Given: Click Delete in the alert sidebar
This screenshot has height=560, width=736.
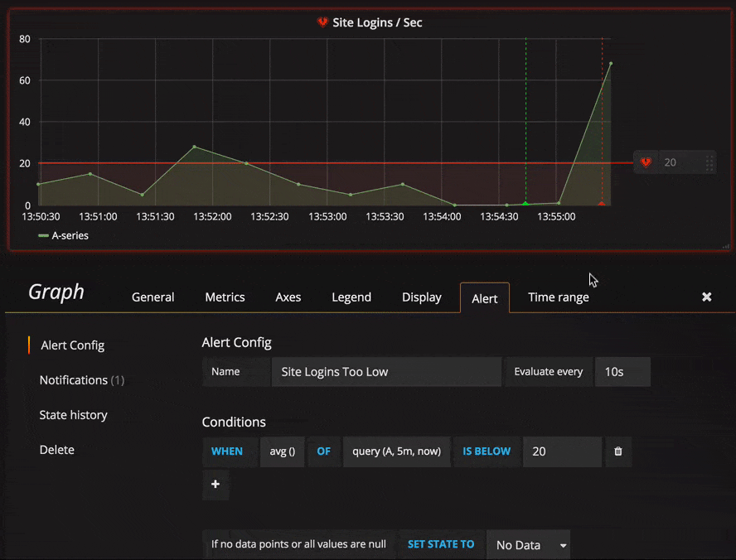Looking at the screenshot, I should click(x=56, y=450).
